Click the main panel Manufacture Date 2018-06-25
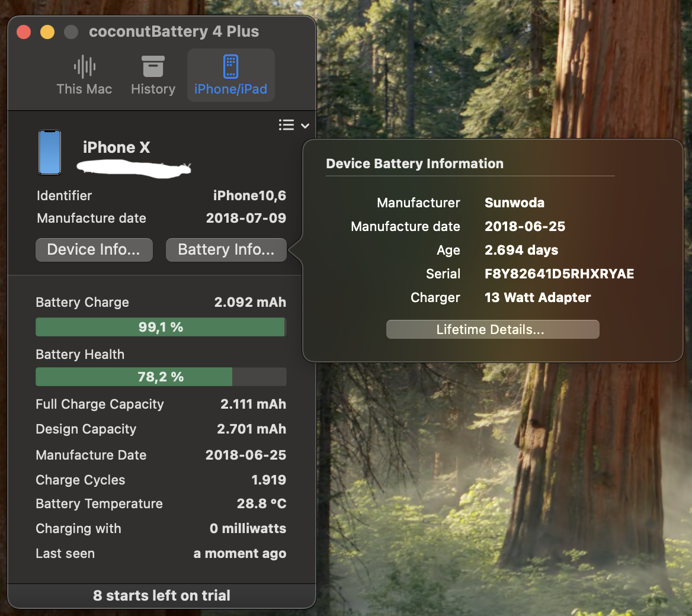This screenshot has height=616, width=692. 246,455
